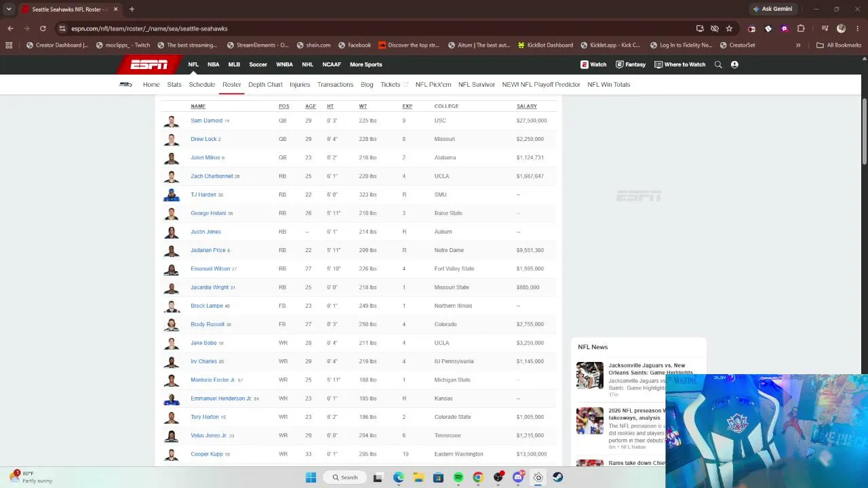Click the ESPN logo in the header
The image size is (868, 488).
click(149, 64)
